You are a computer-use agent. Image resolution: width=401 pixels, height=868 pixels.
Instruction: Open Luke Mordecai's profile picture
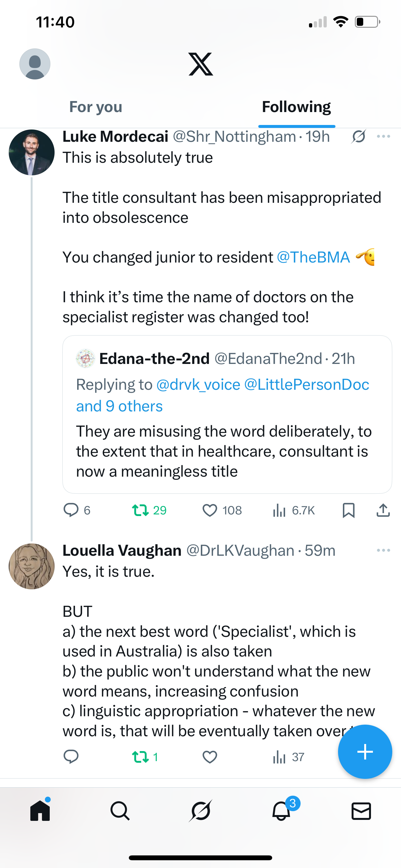coord(32,152)
